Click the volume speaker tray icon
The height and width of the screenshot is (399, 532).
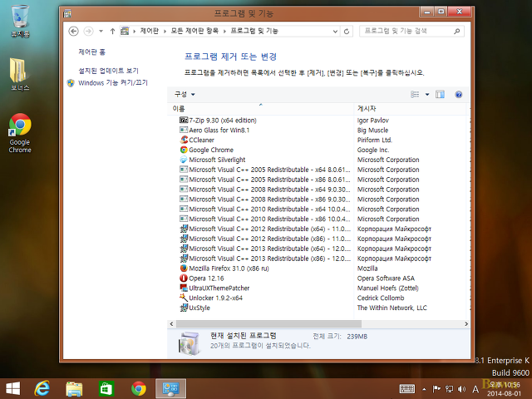click(x=461, y=389)
